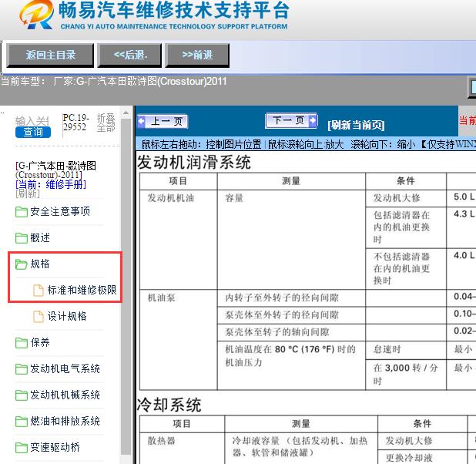Click the keyword input field 输入关键
The height and width of the screenshot is (464, 476).
(32, 121)
